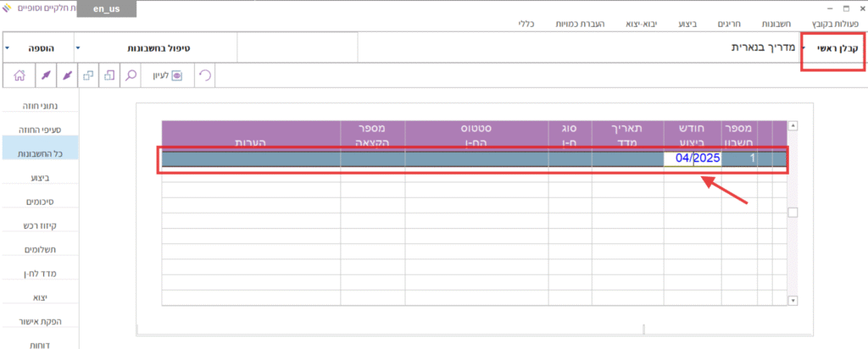Click the 04/2025 execution month field
The height and width of the screenshot is (349, 868).
click(692, 158)
